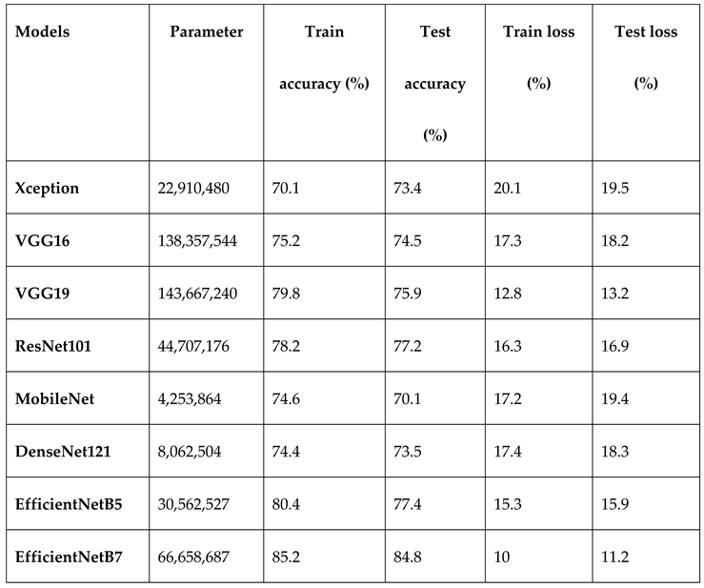This screenshot has height=588, width=704.
Task: Select the Xception model cell
Action: pyautogui.click(x=47, y=188)
